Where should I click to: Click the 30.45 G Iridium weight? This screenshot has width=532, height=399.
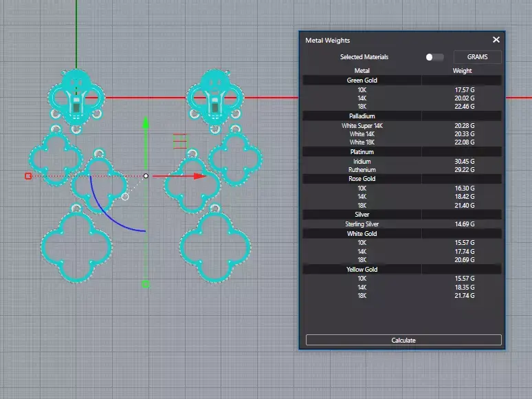(465, 161)
